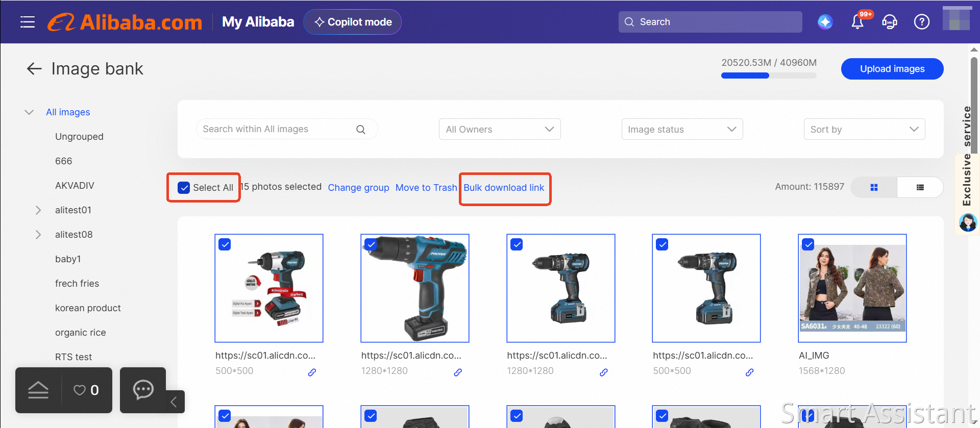980x428 pixels.
Task: Uncheck the AI_IMG image checkbox
Action: coord(808,244)
